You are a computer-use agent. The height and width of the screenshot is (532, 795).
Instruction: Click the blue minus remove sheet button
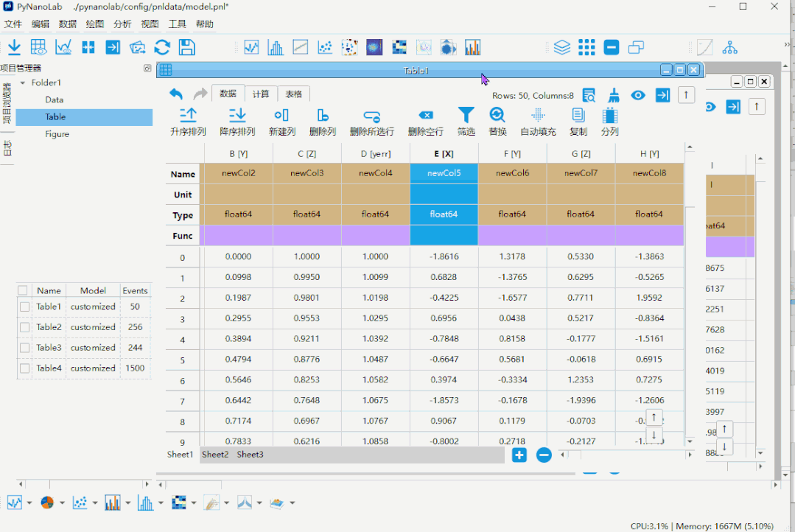coord(544,455)
